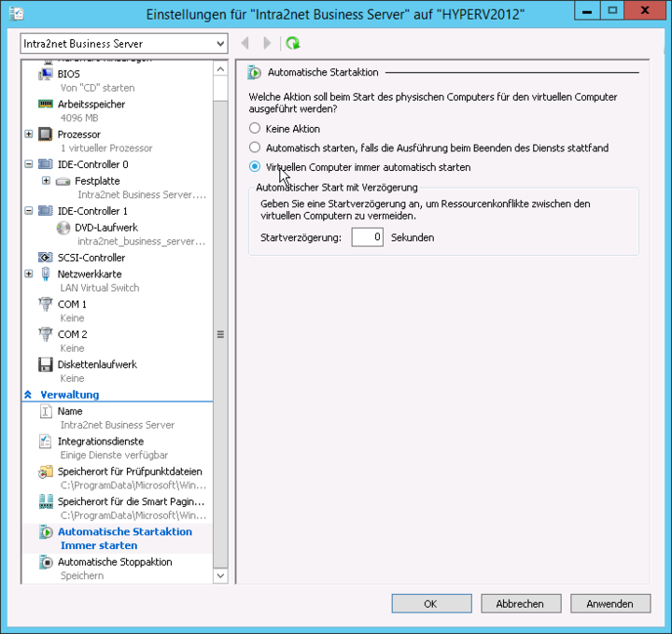Collapse the Verwaltung section
The height and width of the screenshot is (634, 672).
tap(28, 395)
